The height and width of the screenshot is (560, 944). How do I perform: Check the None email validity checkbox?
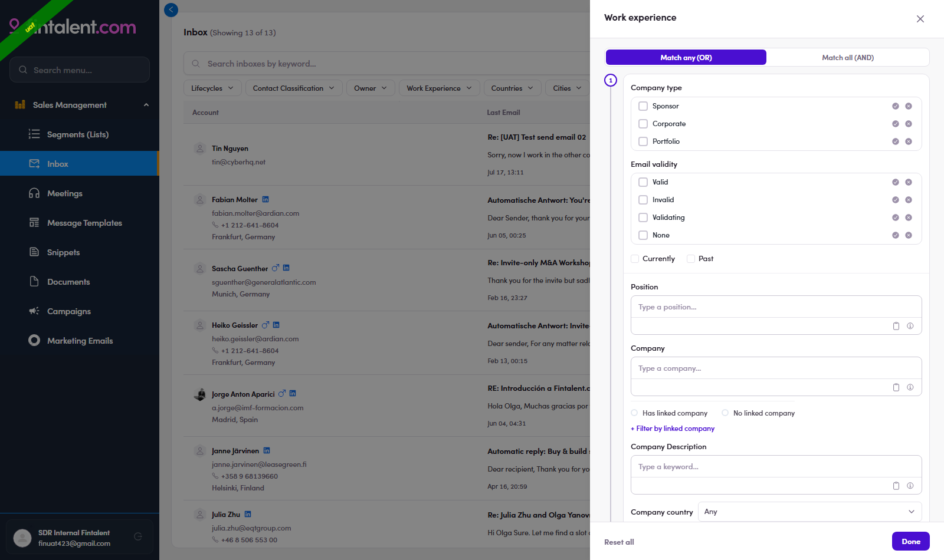(x=643, y=235)
